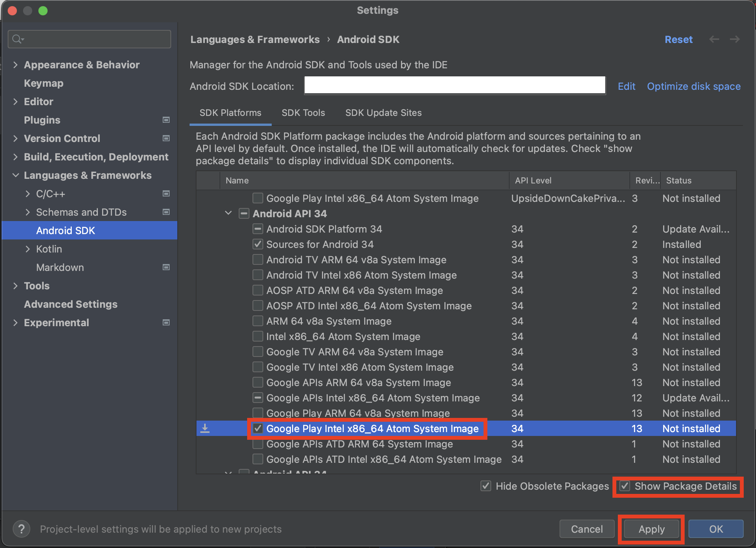Open the SDK Update Sites tab

(x=383, y=113)
